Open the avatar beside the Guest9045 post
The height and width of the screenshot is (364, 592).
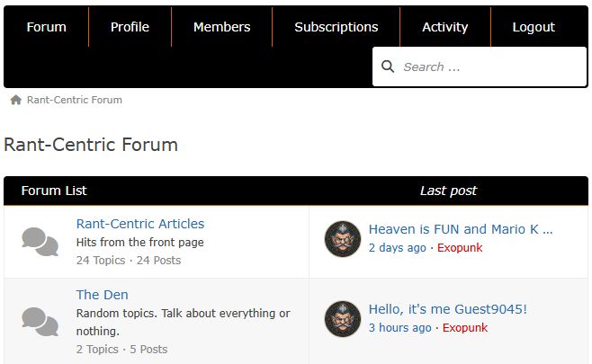[343, 319]
